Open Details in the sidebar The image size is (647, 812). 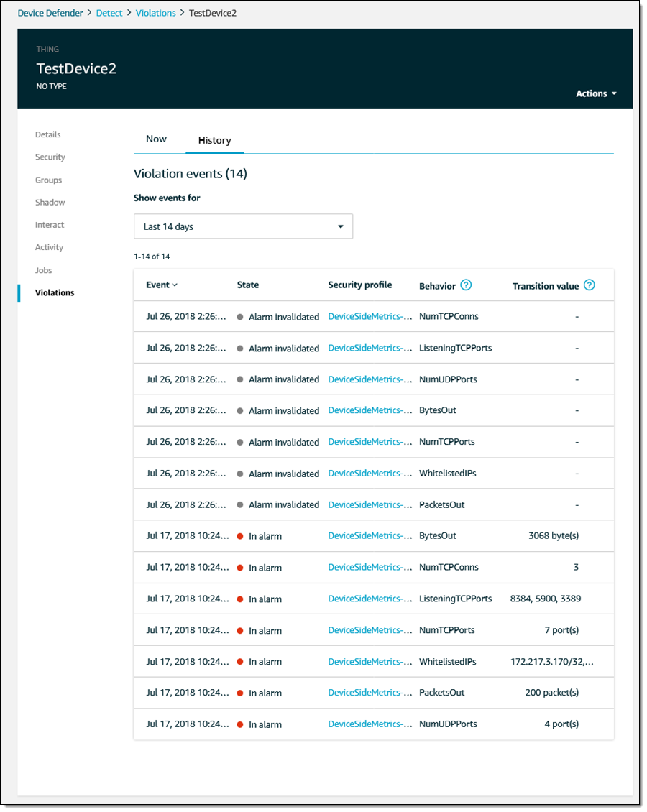pyautogui.click(x=48, y=134)
